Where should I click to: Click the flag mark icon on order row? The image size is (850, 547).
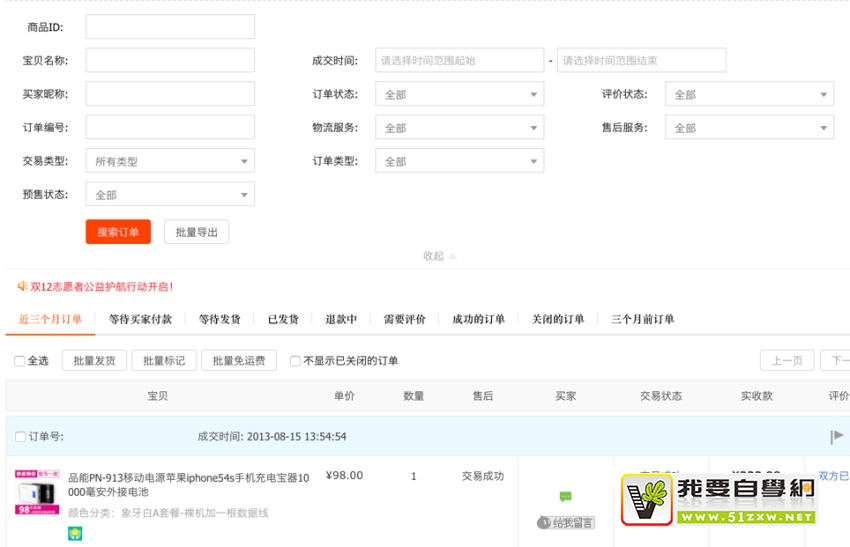point(836,436)
